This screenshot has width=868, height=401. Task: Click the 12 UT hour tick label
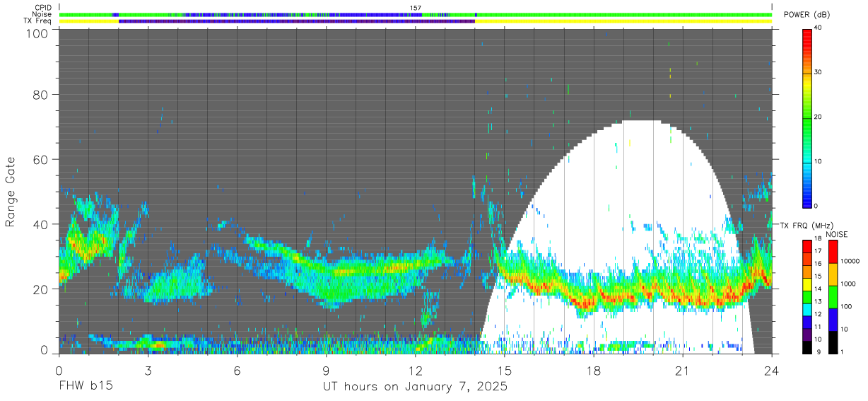point(415,371)
